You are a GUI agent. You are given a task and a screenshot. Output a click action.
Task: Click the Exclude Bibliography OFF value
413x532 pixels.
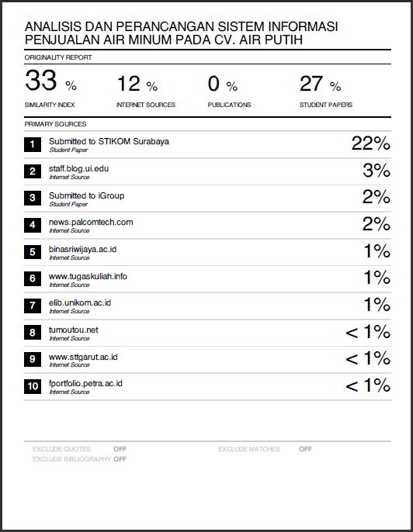coord(120,459)
